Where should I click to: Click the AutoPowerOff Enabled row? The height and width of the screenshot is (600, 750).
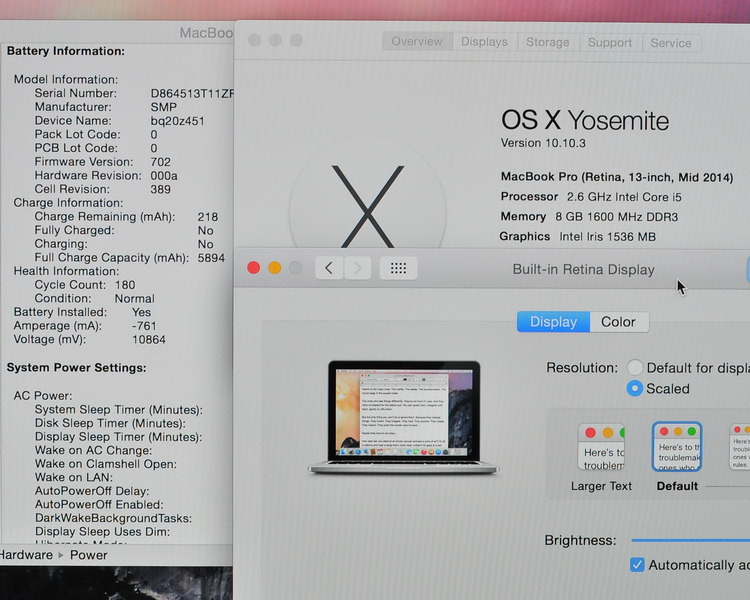[99, 505]
